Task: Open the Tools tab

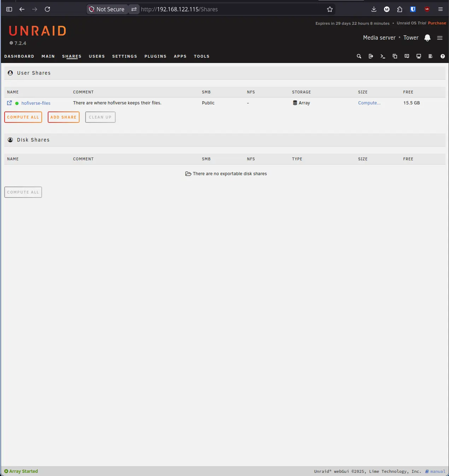Action: click(x=202, y=56)
